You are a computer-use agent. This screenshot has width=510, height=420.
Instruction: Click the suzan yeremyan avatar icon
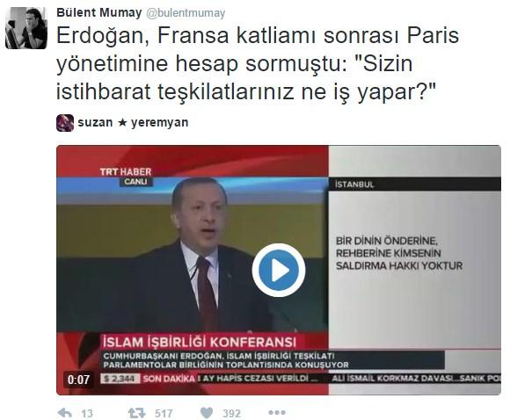(65, 123)
